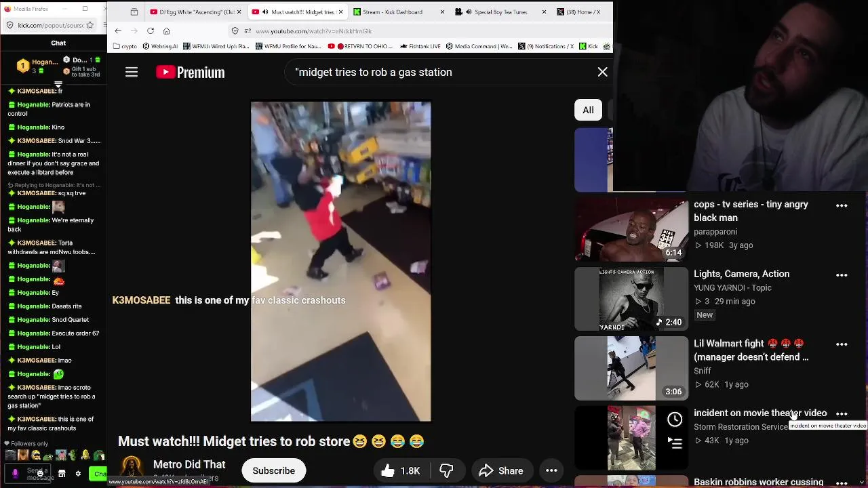Open 'WFMU: Wired Up!' bookmark
Screen dimensions: 868x488
click(216, 46)
